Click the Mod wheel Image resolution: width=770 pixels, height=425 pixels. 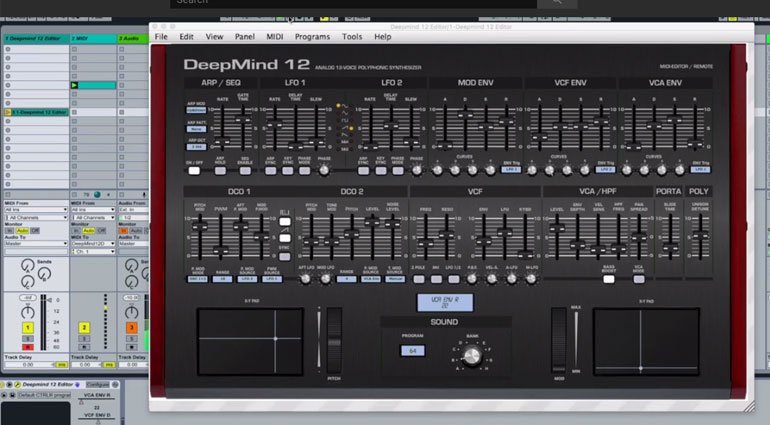coord(559,340)
